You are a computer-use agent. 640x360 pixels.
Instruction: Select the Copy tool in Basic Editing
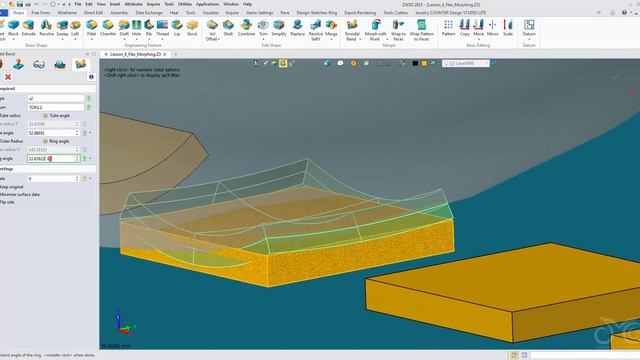(x=464, y=28)
